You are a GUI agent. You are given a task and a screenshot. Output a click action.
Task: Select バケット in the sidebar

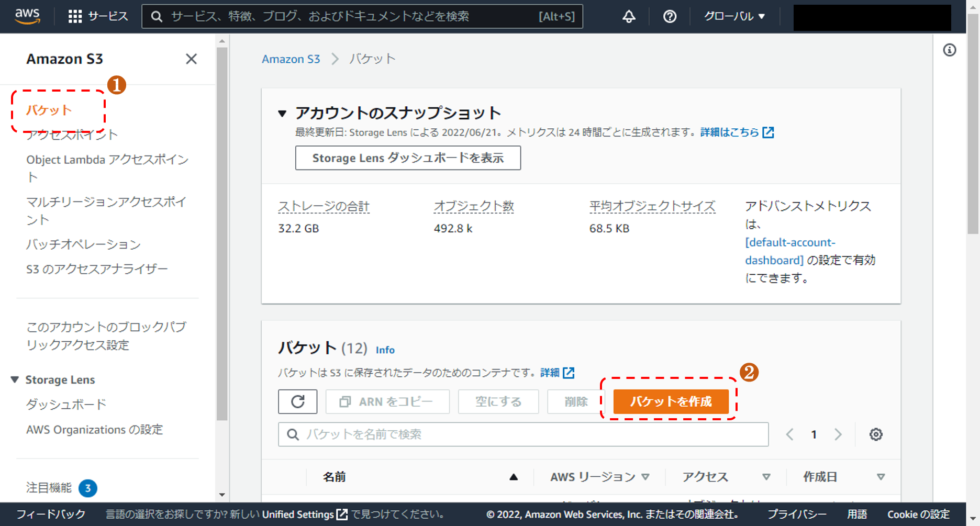tap(49, 110)
